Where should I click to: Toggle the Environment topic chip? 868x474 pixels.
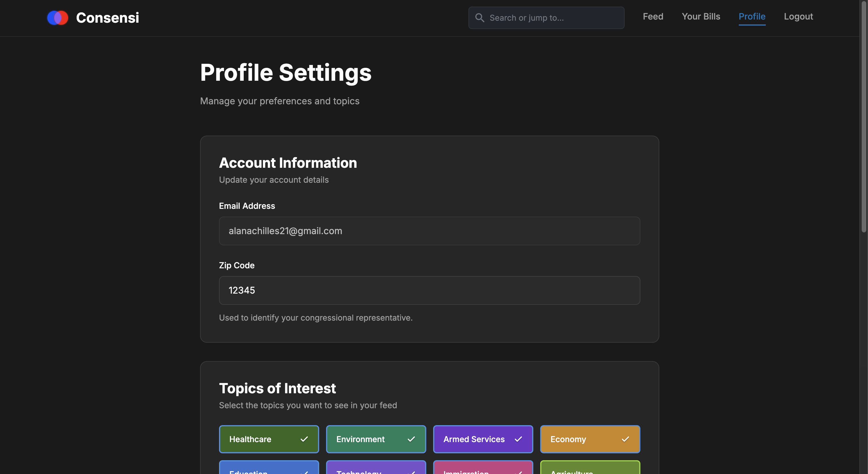(x=375, y=439)
